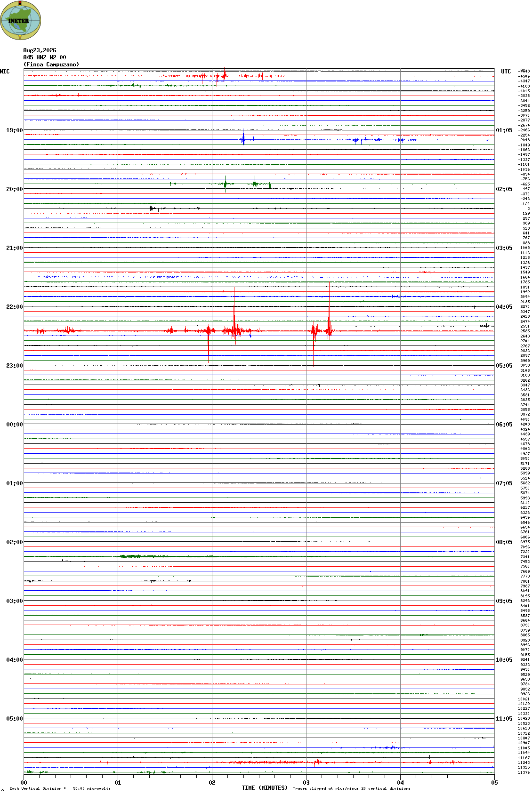Click the 04:05 UTC time label
Image resolution: width=532 pixels, height=795 pixels.
point(504,307)
